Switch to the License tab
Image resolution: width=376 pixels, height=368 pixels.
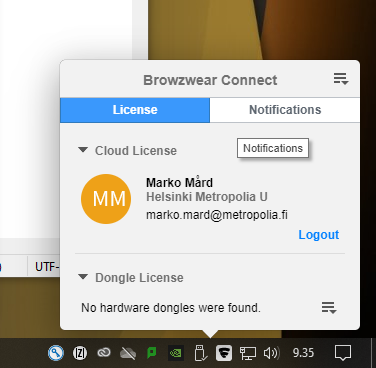[135, 110]
